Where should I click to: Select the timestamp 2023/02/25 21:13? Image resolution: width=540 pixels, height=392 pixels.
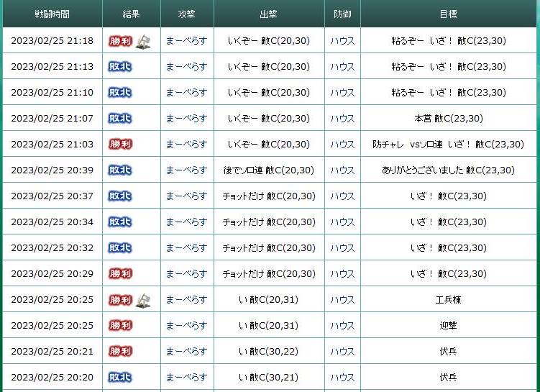coord(52,67)
